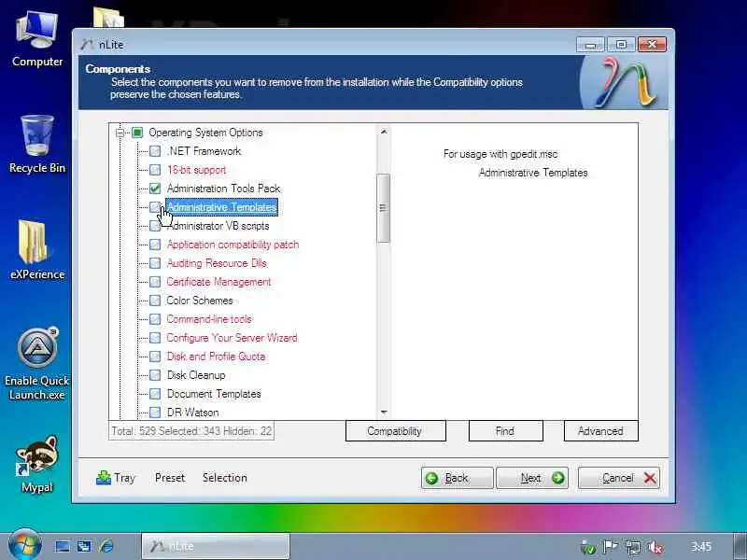Click the nLite title bar icon
This screenshot has width=747, height=560.
click(x=87, y=44)
